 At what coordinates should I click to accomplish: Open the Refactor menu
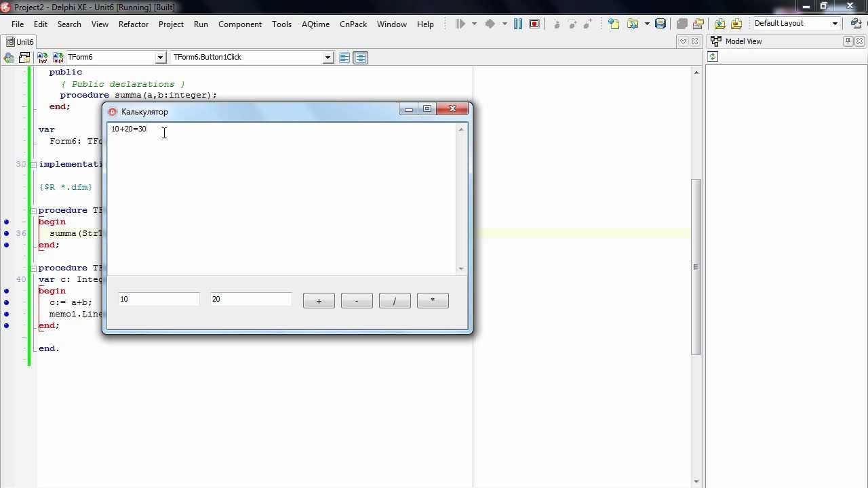point(134,24)
